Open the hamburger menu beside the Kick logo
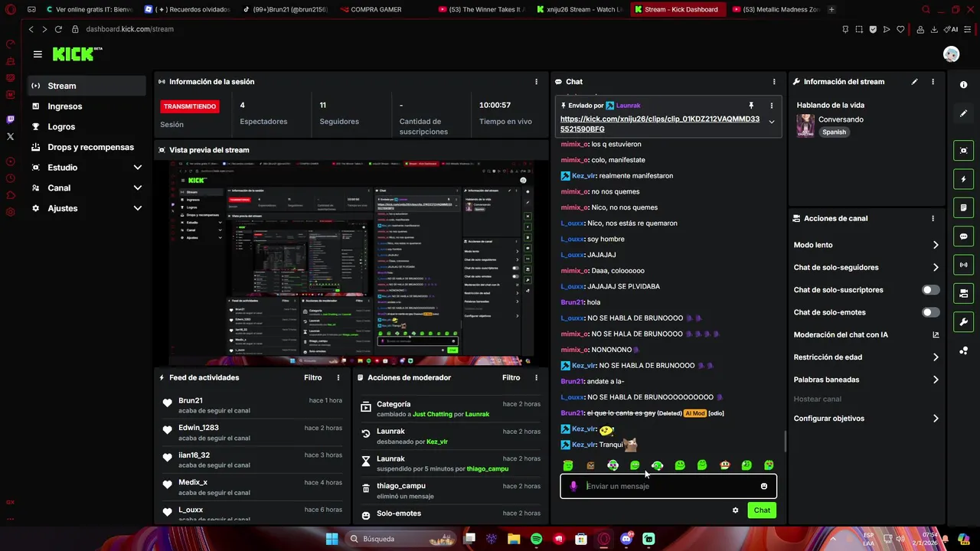 38,54
